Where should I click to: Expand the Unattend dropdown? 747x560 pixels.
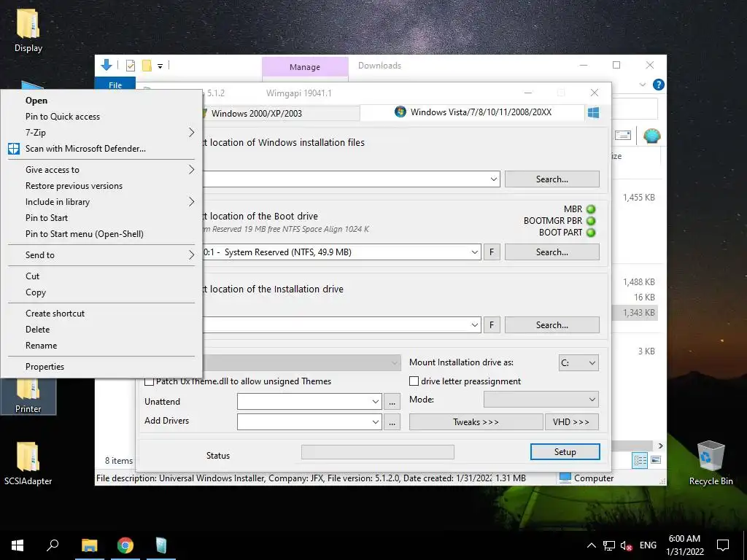tap(376, 402)
